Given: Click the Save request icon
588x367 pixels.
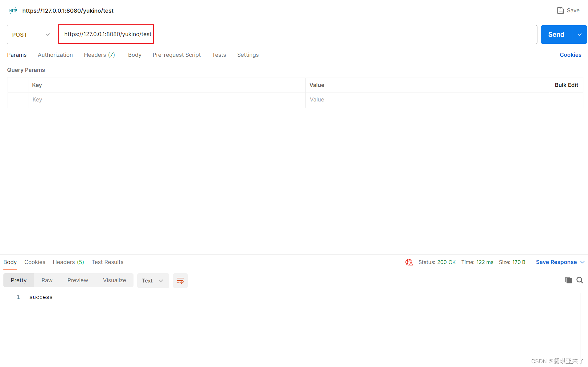Looking at the screenshot, I should pos(560,10).
